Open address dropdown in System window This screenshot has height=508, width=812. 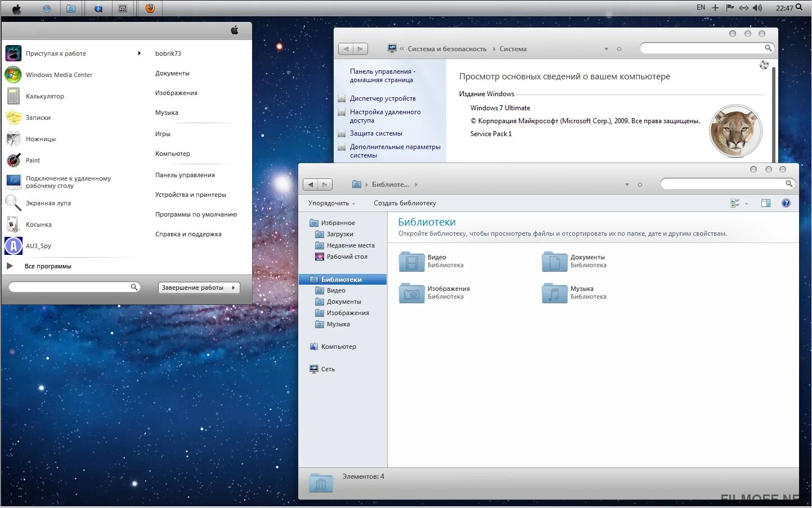(606, 49)
